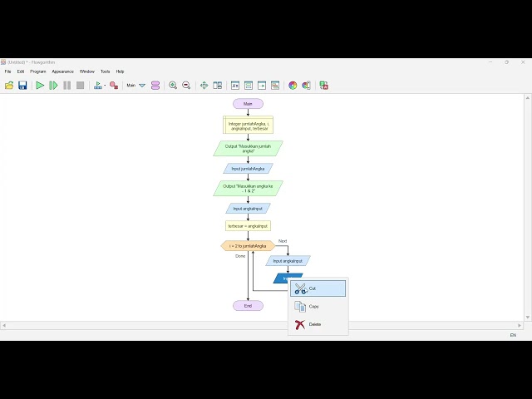Click the Pause execution button

[66, 85]
